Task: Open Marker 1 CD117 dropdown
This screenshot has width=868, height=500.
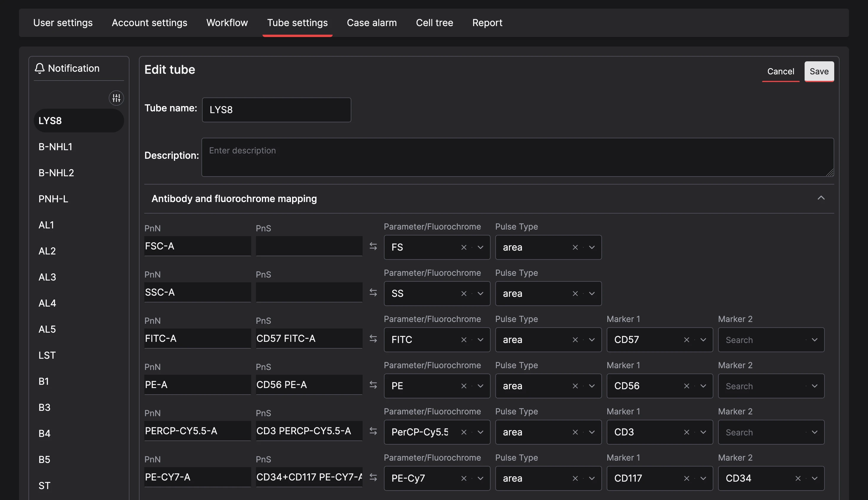Action: 703,478
